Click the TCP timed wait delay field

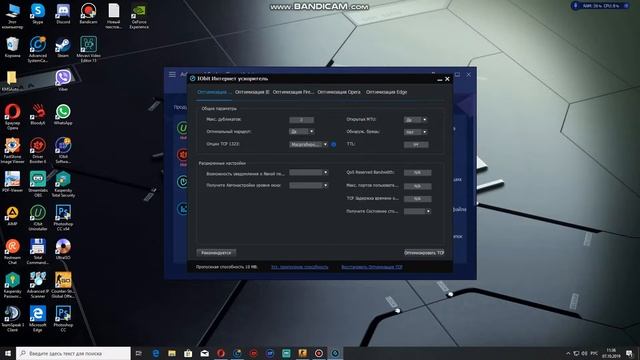pyautogui.click(x=418, y=199)
